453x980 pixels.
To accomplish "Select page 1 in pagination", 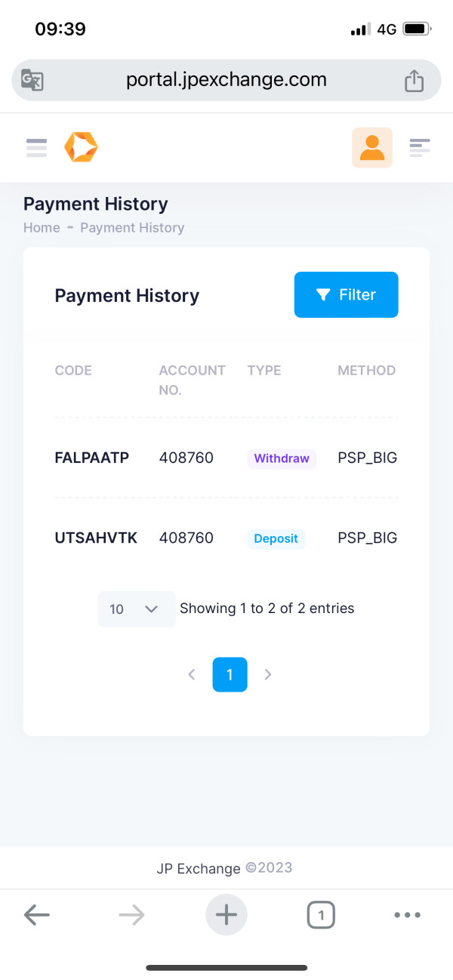I will point(230,674).
